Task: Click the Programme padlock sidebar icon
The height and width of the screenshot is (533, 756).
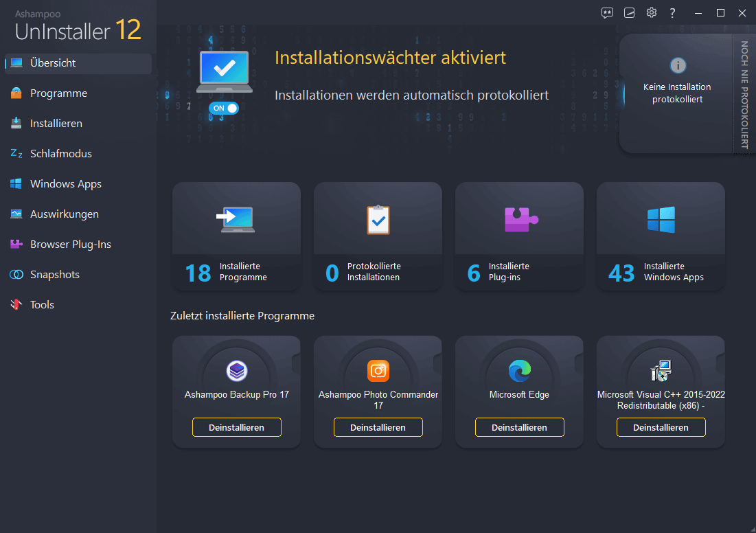Action: pyautogui.click(x=15, y=93)
